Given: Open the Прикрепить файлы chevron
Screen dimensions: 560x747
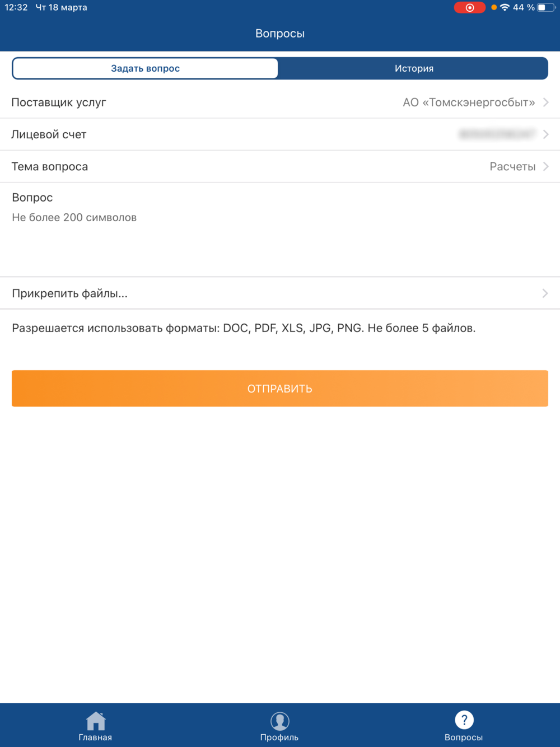Looking at the screenshot, I should pos(545,293).
